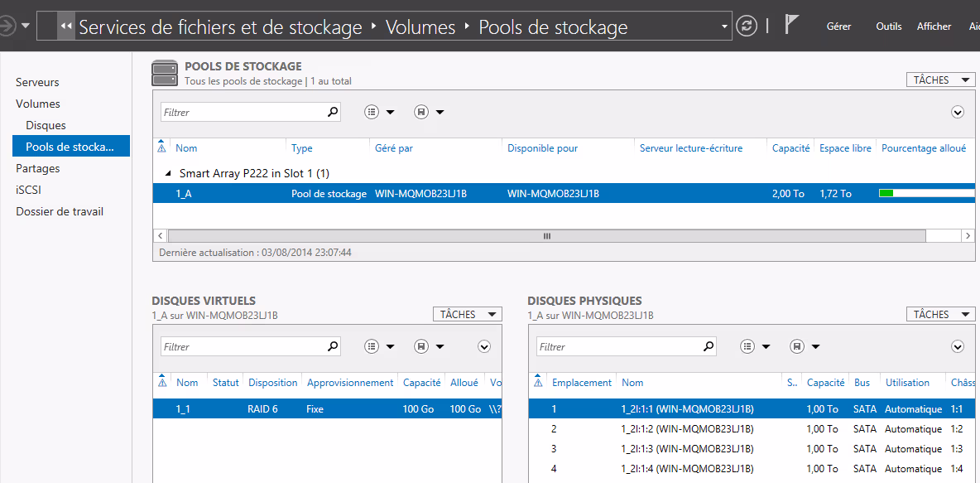Open TÂCHES dropdown for Disques physiques
This screenshot has height=483, width=980.
pyautogui.click(x=940, y=315)
